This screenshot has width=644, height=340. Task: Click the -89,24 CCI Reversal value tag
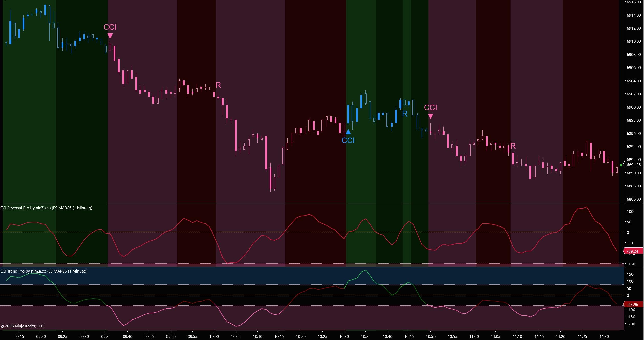(632, 251)
